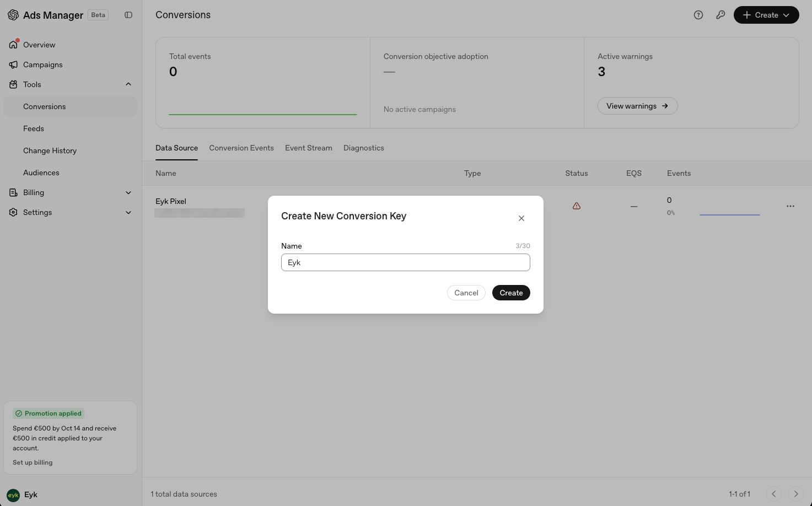Switch to the Diagnostics tab
The height and width of the screenshot is (506, 812).
click(364, 148)
